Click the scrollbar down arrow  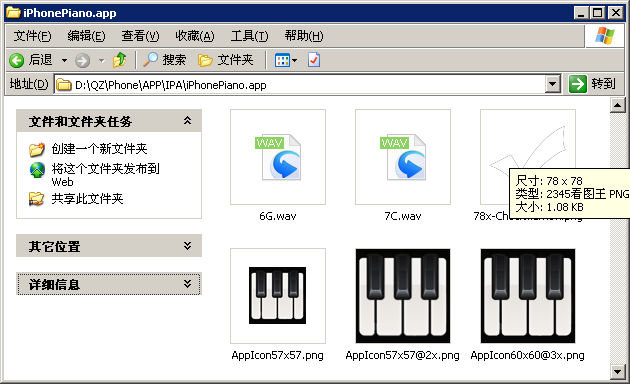pyautogui.click(x=618, y=371)
